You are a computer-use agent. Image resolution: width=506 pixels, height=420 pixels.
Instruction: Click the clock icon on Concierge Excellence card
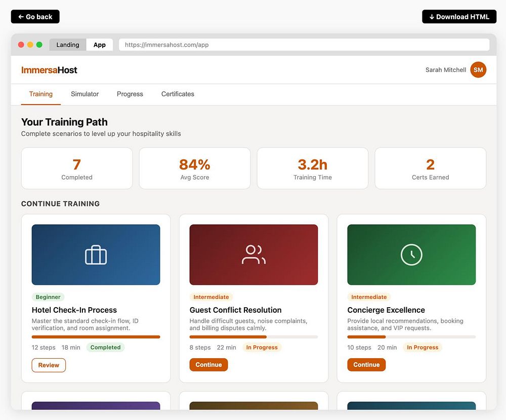(x=411, y=255)
